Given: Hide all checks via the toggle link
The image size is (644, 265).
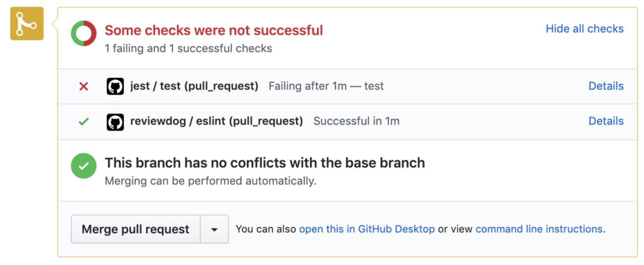Looking at the screenshot, I should [x=585, y=29].
